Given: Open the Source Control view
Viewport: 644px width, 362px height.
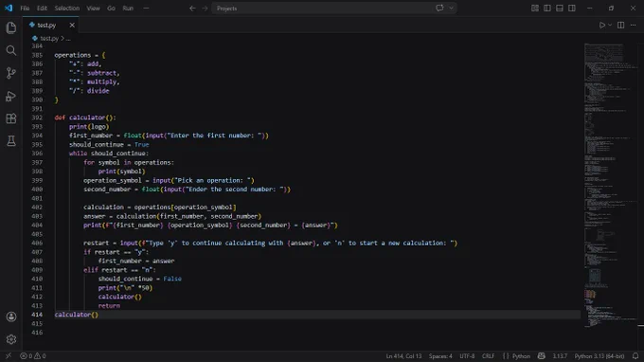Looking at the screenshot, I should point(11,73).
